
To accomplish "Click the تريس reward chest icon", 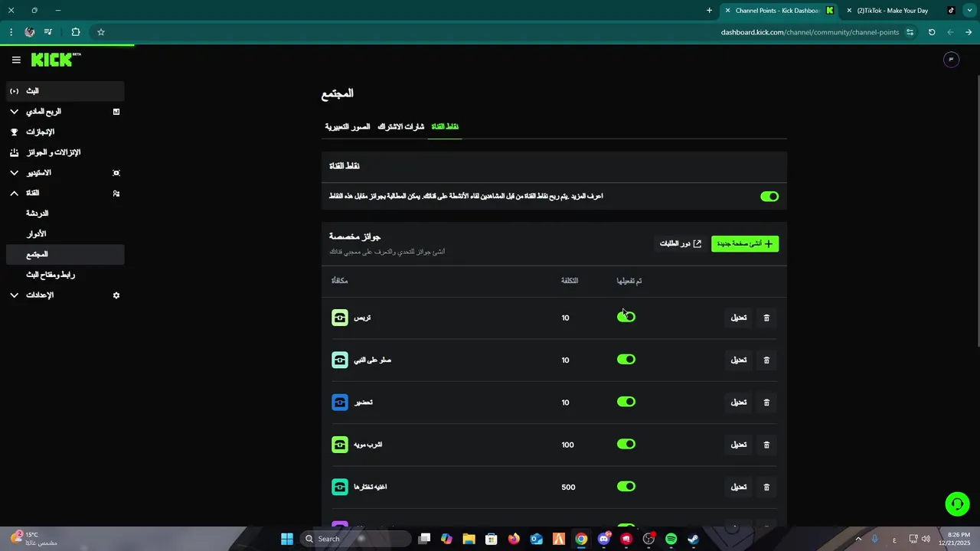I will coord(340,318).
